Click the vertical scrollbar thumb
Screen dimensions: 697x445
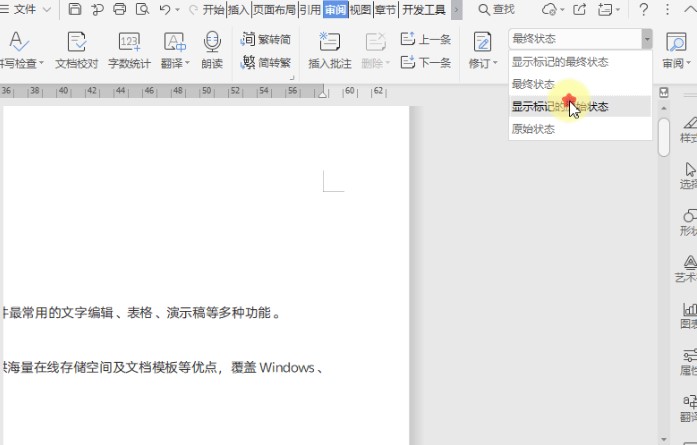point(664,137)
